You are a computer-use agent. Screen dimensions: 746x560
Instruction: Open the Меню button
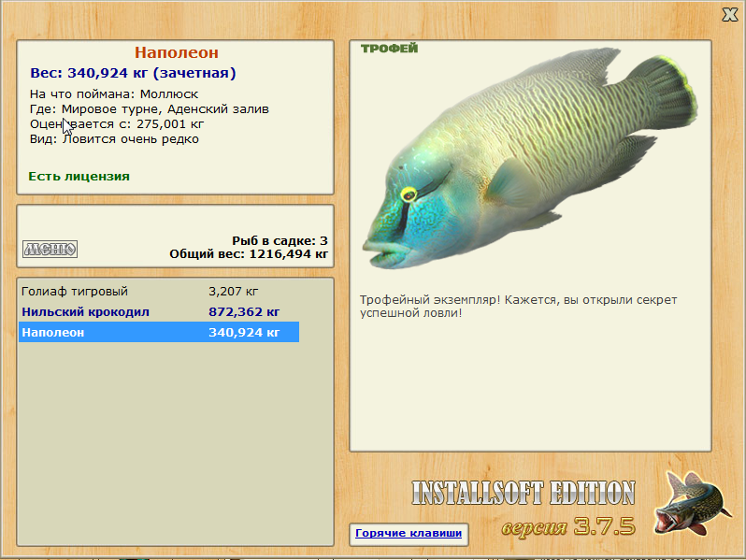coord(50,249)
